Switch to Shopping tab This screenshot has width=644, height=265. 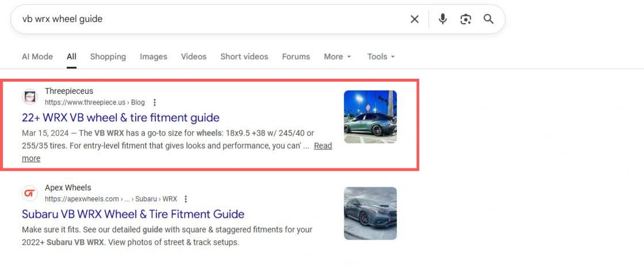point(108,57)
